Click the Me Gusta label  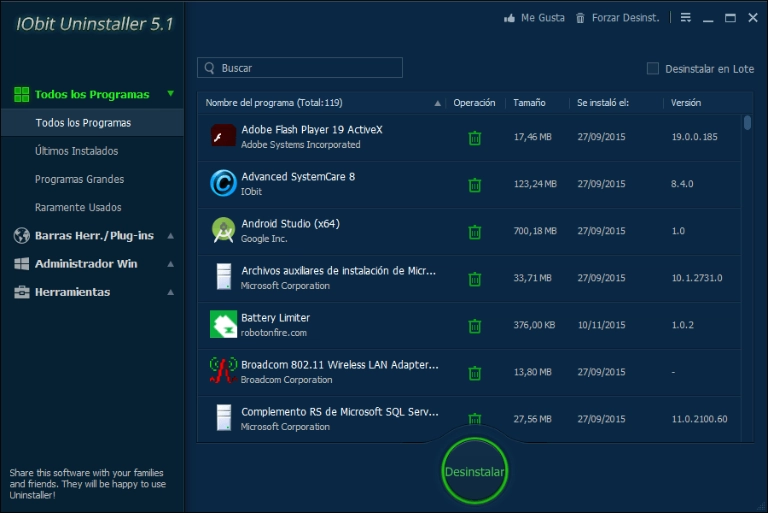(x=543, y=18)
